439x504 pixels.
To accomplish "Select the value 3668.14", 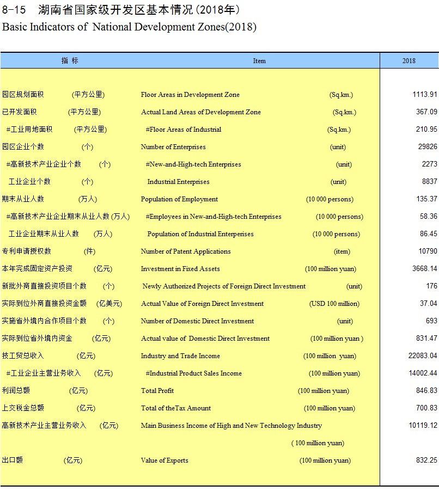I will pos(425,268).
